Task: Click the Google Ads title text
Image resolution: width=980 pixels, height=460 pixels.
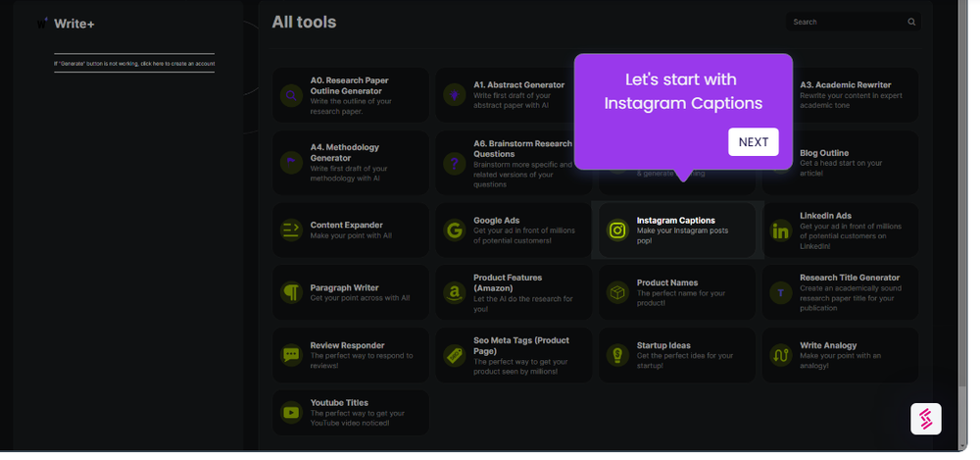Action: click(496, 221)
